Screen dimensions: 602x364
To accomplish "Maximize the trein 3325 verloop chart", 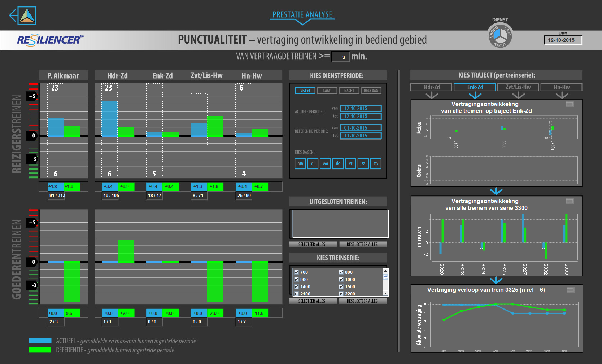I will coord(570,290).
